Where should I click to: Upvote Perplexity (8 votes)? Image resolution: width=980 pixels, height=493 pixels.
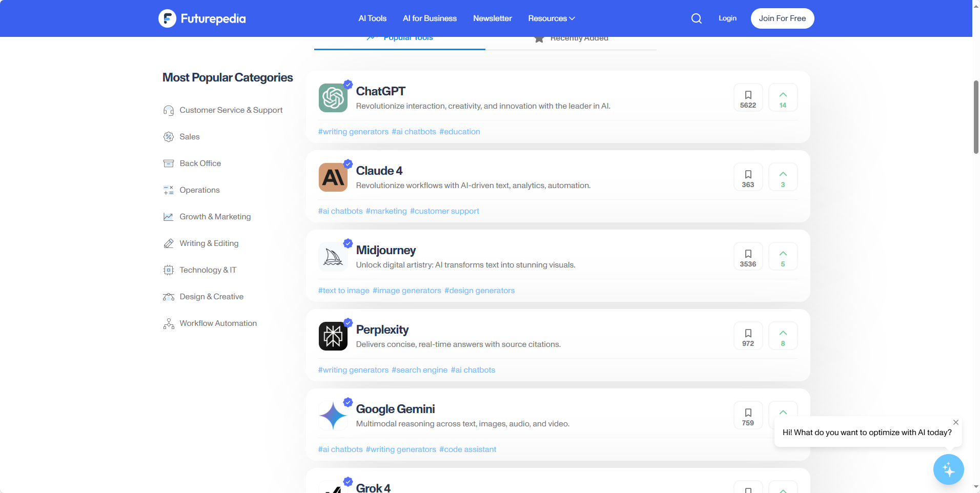(x=783, y=336)
